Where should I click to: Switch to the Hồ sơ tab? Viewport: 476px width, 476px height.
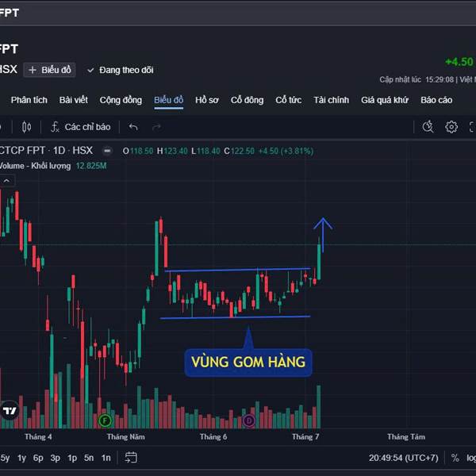point(207,100)
